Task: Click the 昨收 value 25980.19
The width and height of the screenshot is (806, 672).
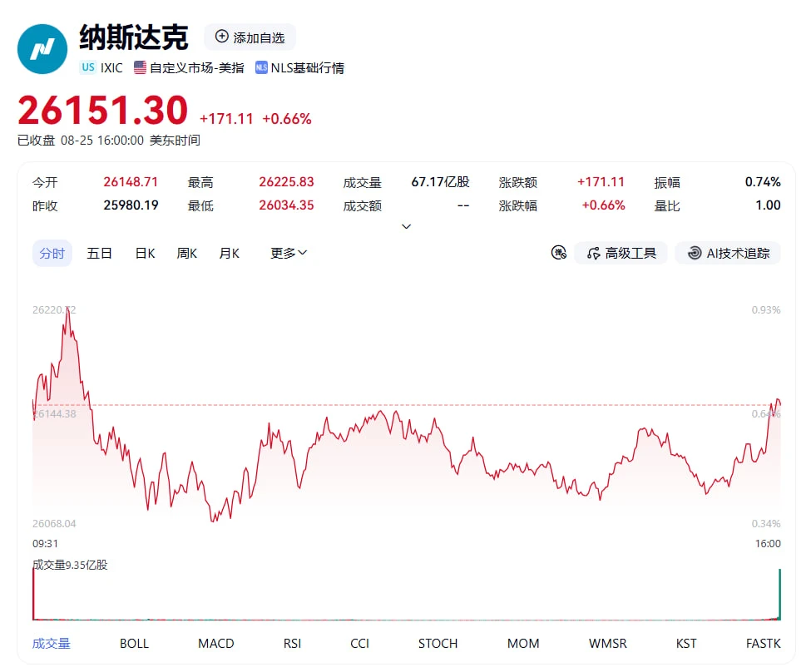Action: (x=131, y=205)
